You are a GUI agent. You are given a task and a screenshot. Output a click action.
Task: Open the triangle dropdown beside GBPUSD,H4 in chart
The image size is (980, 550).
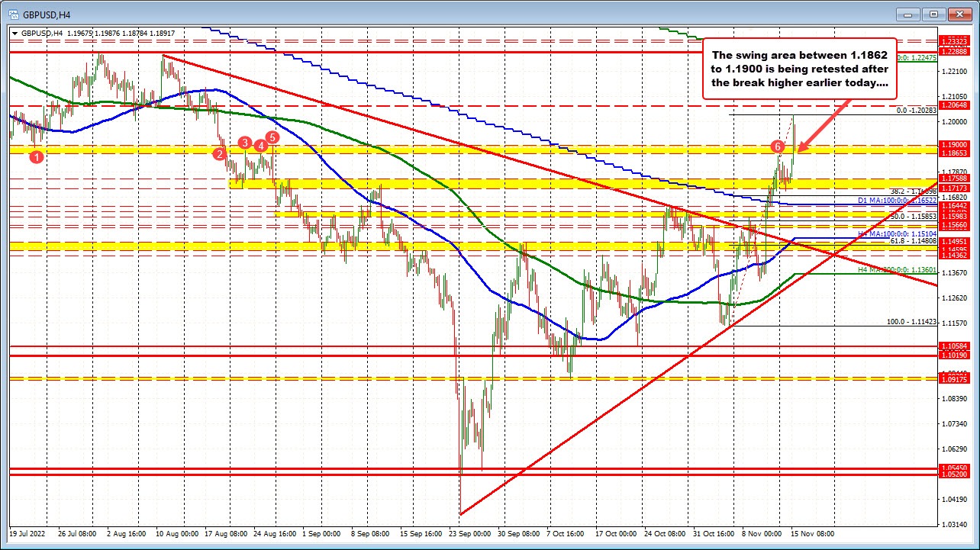pos(15,33)
